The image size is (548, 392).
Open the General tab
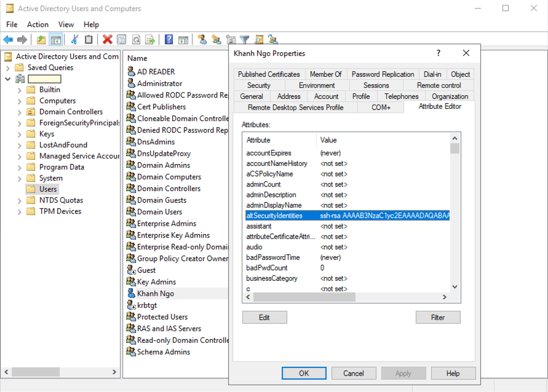(x=252, y=96)
